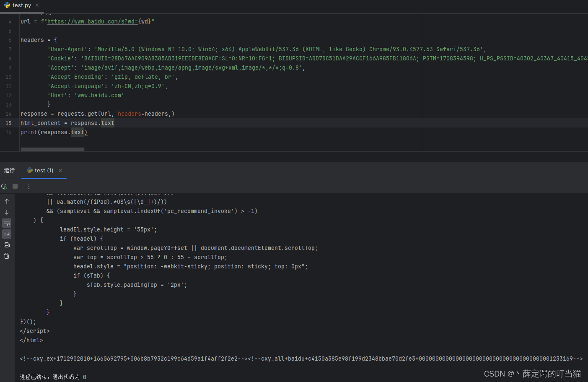Toggle scroll to end of output
The height and width of the screenshot is (382, 588).
(x=7, y=234)
